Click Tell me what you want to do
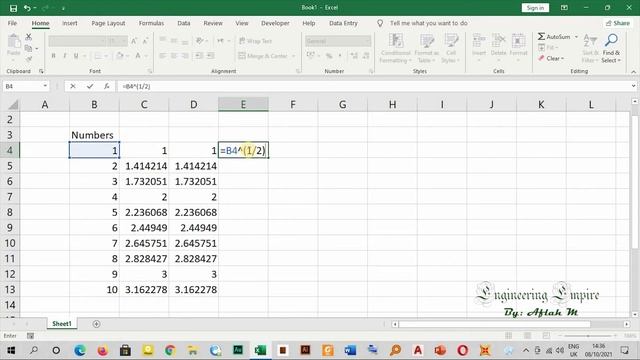The height and width of the screenshot is (360, 640). click(429, 23)
